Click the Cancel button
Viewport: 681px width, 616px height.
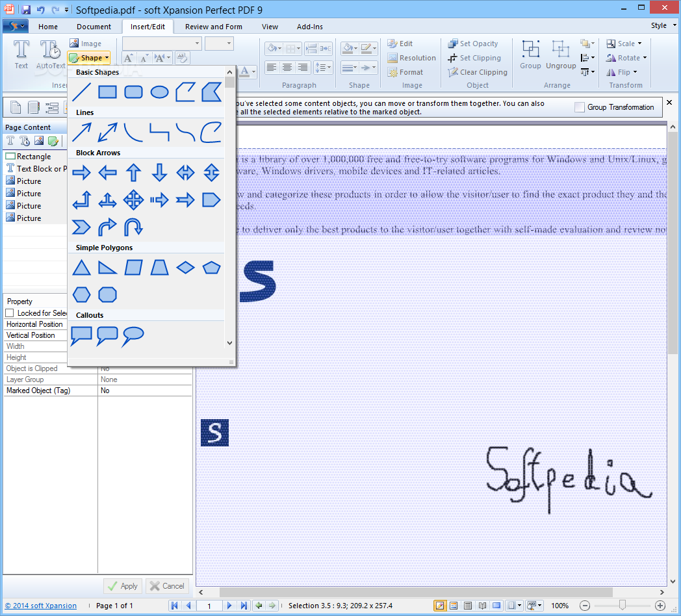(x=167, y=586)
